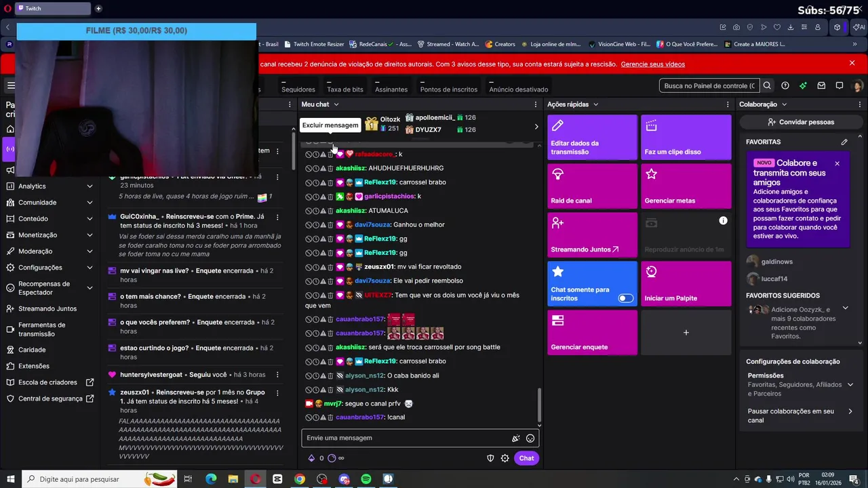Screen dimensions: 868x488
Task: Click the green sparkle icon in header
Action: pos(803,85)
